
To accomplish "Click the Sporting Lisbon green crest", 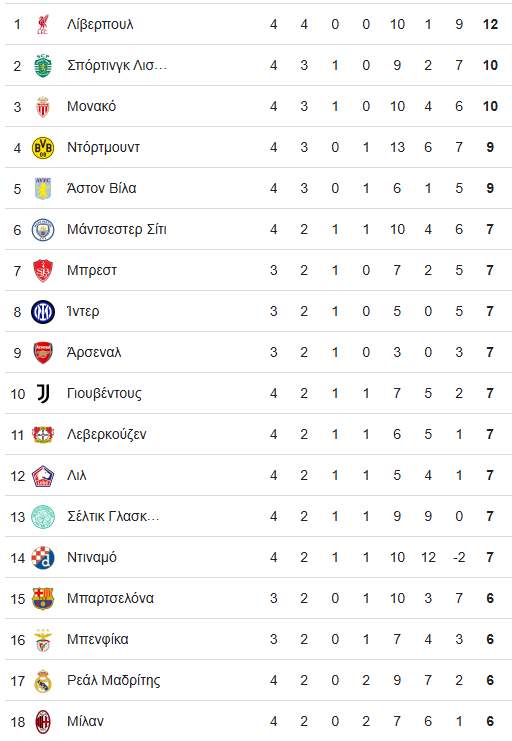I will click(x=43, y=66).
